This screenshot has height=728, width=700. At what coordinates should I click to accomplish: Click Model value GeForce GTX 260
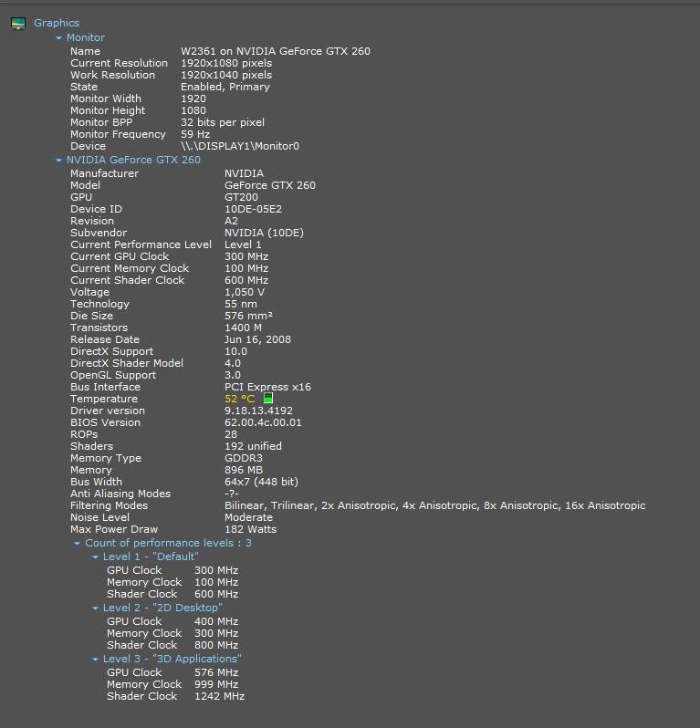pos(270,185)
